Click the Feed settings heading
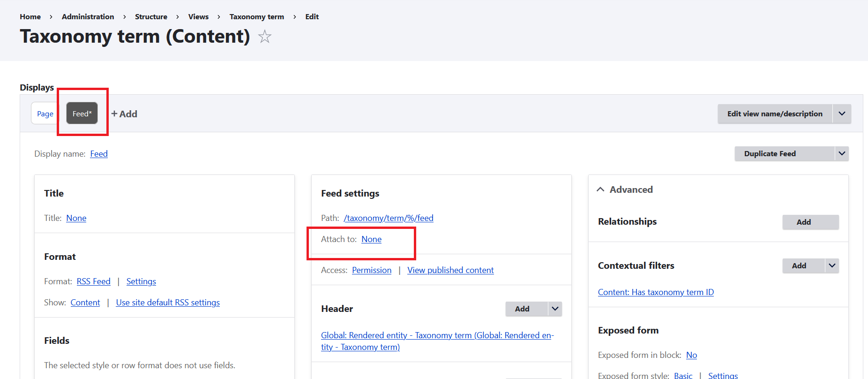 (350, 193)
